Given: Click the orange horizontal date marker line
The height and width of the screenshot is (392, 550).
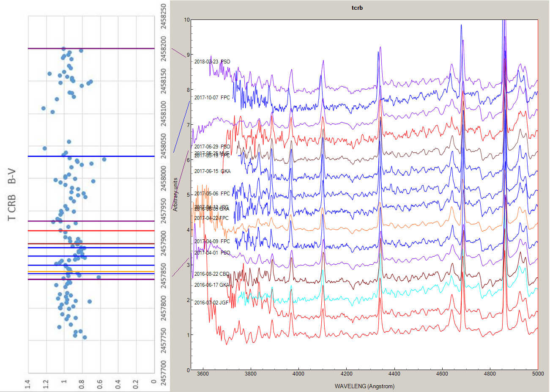Looking at the screenshot, I should [91, 271].
